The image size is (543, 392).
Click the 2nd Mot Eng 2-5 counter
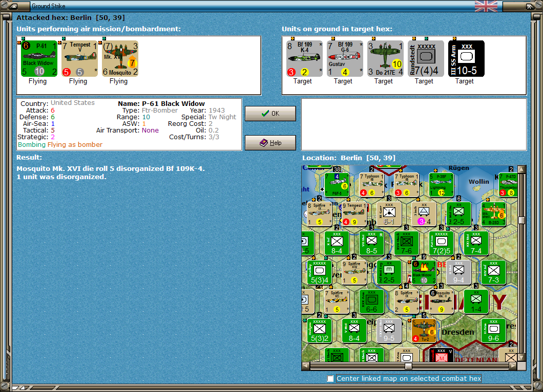[x=389, y=272]
